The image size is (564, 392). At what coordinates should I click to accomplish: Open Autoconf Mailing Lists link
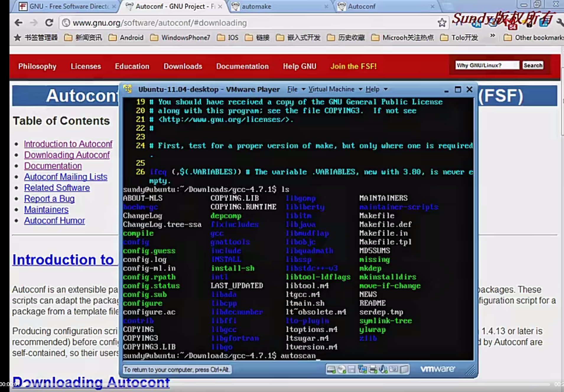pos(66,177)
